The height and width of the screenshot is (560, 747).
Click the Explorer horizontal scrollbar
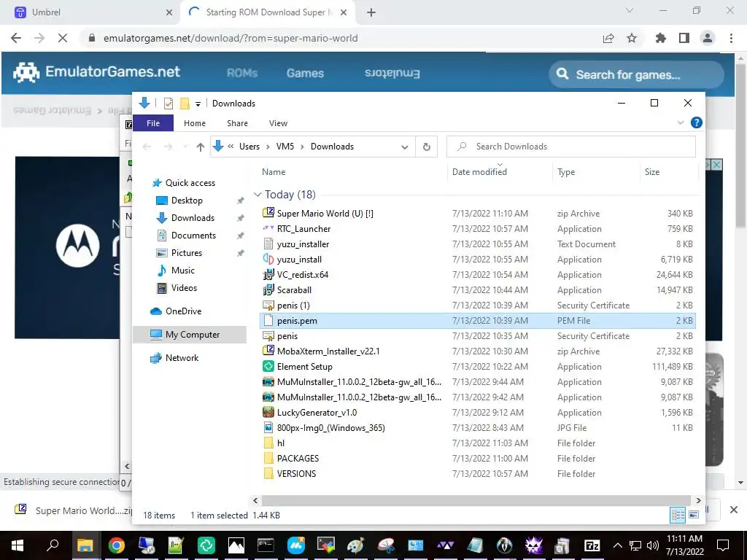pos(476,500)
